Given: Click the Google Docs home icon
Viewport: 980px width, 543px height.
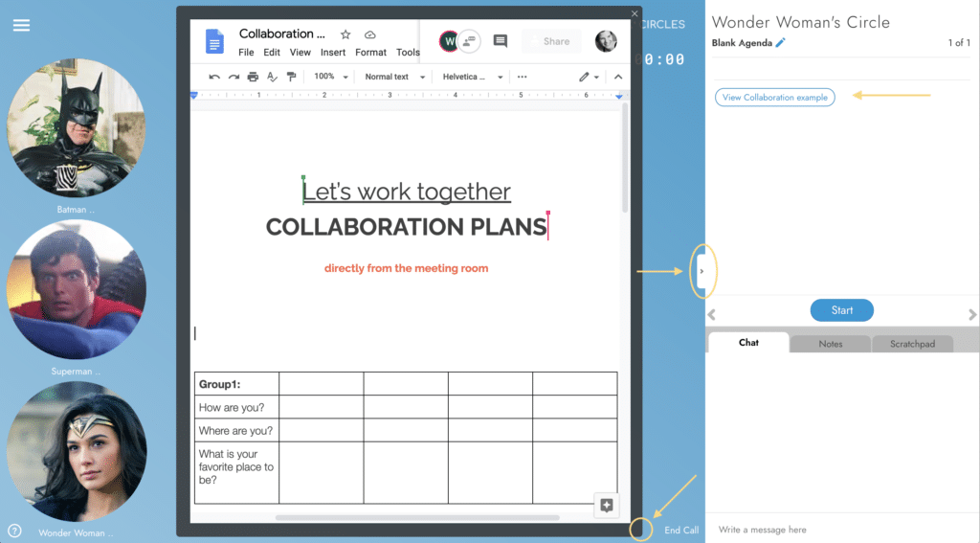Looking at the screenshot, I should click(214, 42).
